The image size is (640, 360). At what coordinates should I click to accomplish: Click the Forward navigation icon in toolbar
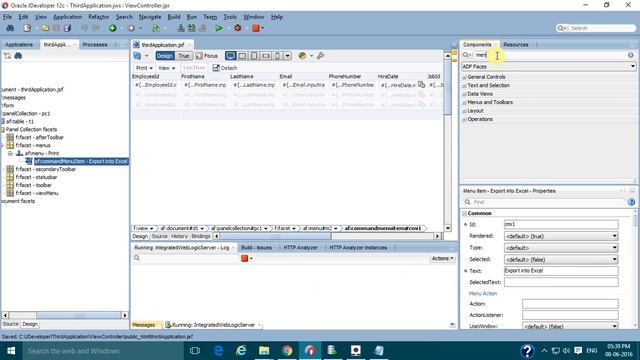click(131, 28)
